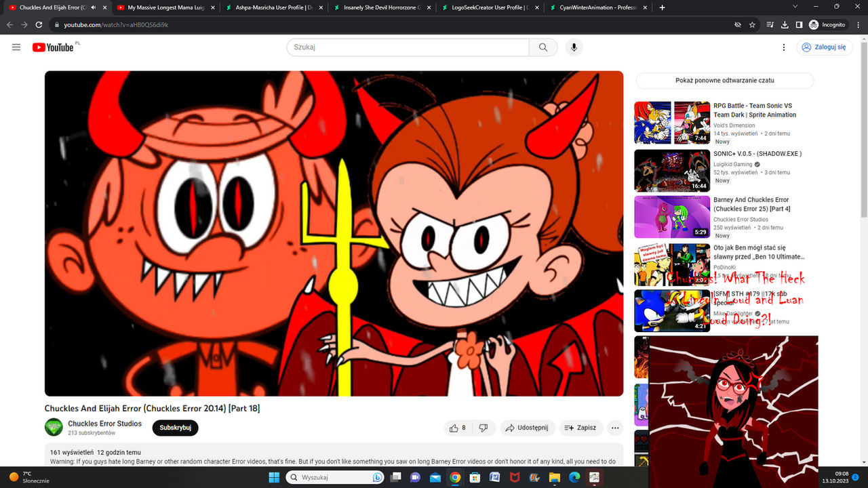Click the '161 wyświetleń 12 godzin temu' description line
This screenshot has height=488, width=868.
tap(96, 452)
